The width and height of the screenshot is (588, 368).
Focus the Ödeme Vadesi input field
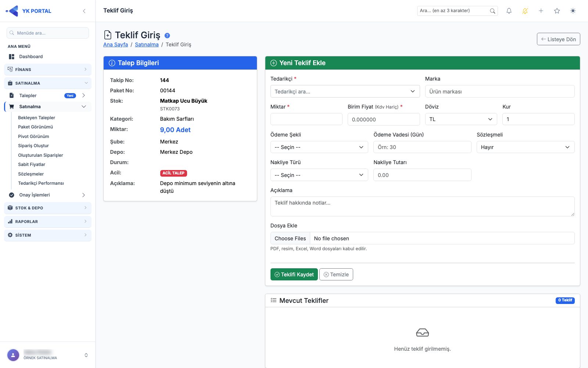point(422,147)
